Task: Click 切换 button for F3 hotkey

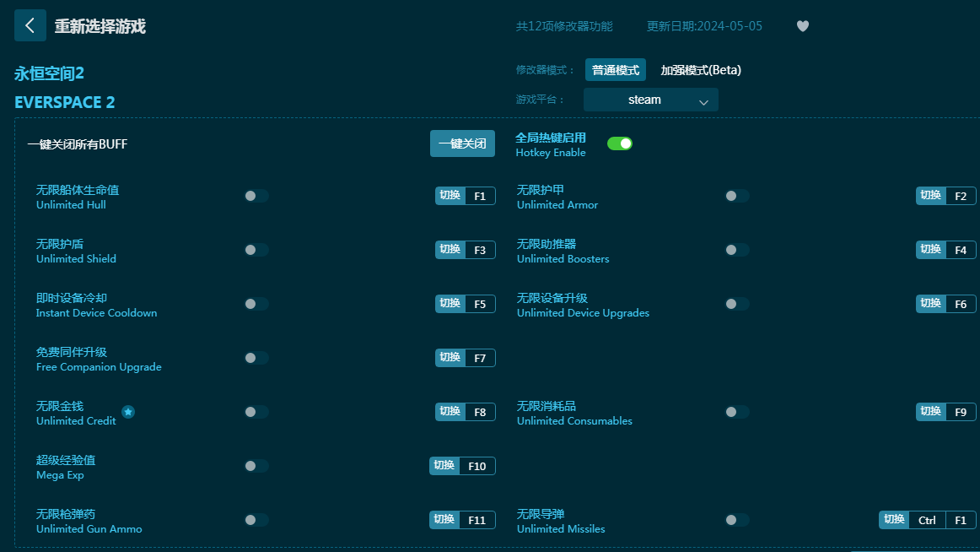Action: click(x=450, y=250)
